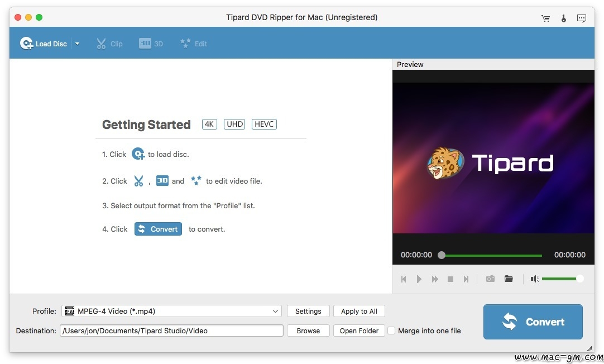Viewport: 604px width, 364px height.
Task: Enable Merge into one file checkbox
Action: pos(391,331)
